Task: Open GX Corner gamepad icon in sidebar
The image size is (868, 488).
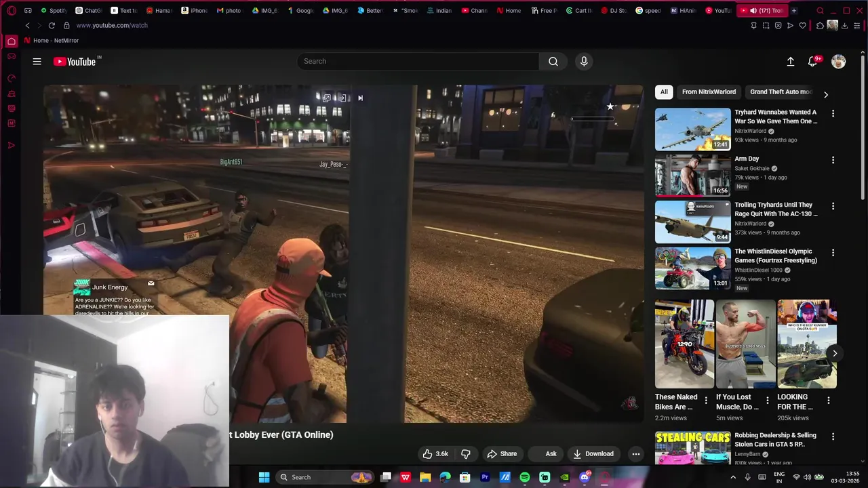Action: [12, 56]
